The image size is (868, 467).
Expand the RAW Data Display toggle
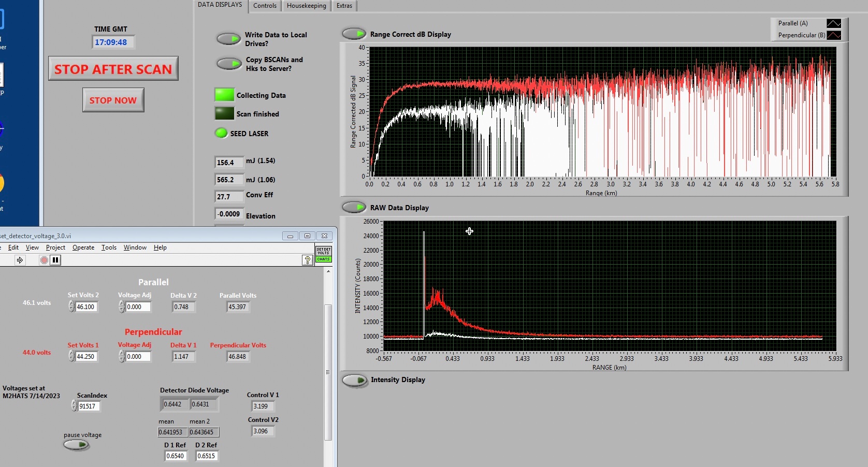click(x=354, y=208)
